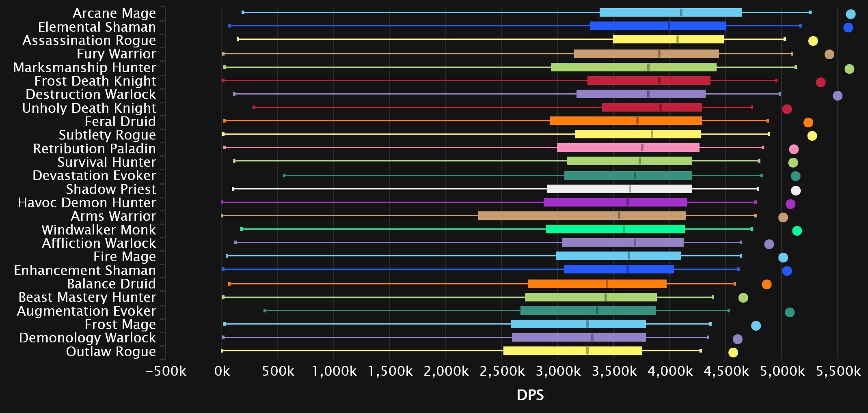
Task: Click the Havoc Demon Hunter purple box
Action: pyautogui.click(x=615, y=202)
